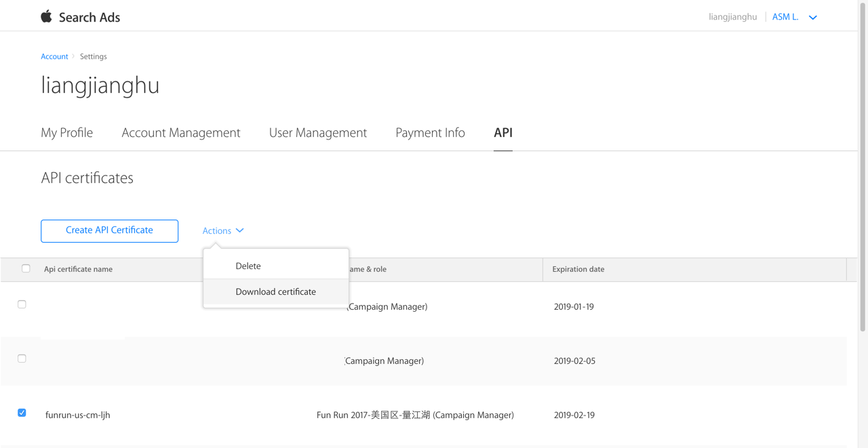
Task: Click the Expiration date column header
Action: coord(578,270)
